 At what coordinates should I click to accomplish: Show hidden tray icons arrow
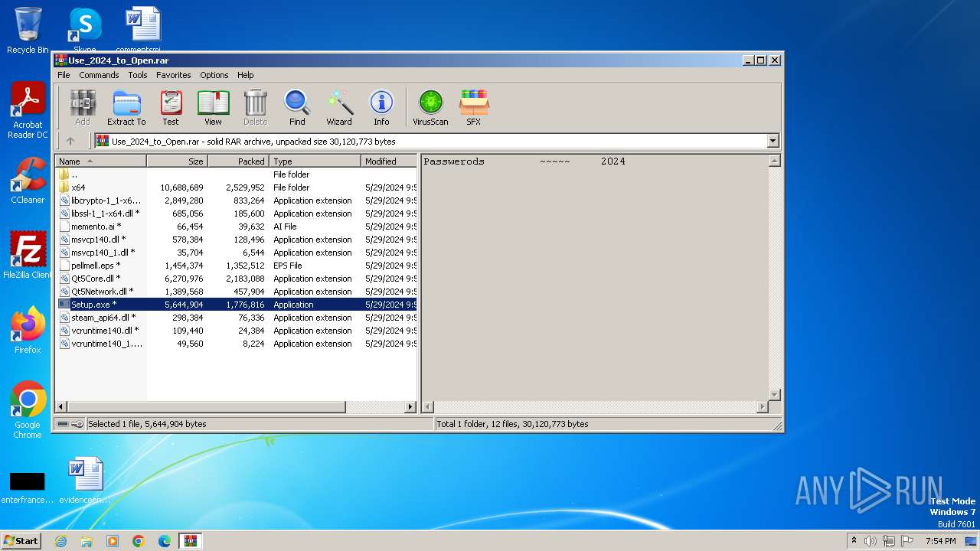pyautogui.click(x=854, y=541)
